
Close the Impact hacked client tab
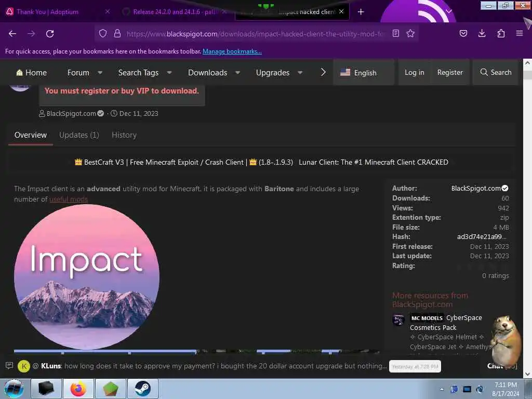coord(341,11)
